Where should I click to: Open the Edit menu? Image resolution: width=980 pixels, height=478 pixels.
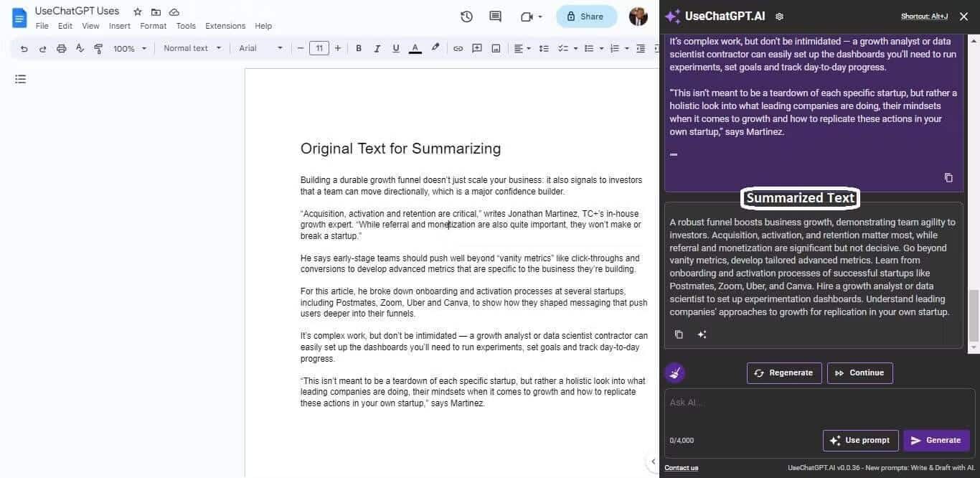(65, 26)
